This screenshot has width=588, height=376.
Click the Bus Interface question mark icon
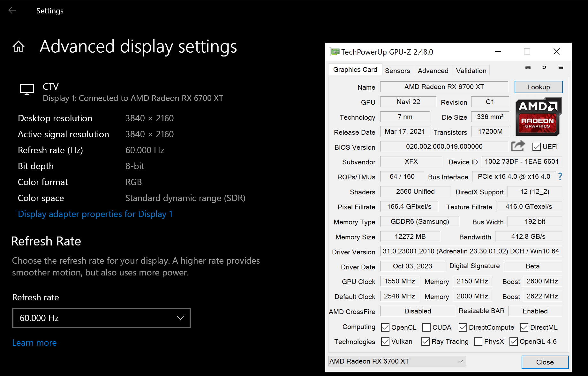pyautogui.click(x=560, y=177)
